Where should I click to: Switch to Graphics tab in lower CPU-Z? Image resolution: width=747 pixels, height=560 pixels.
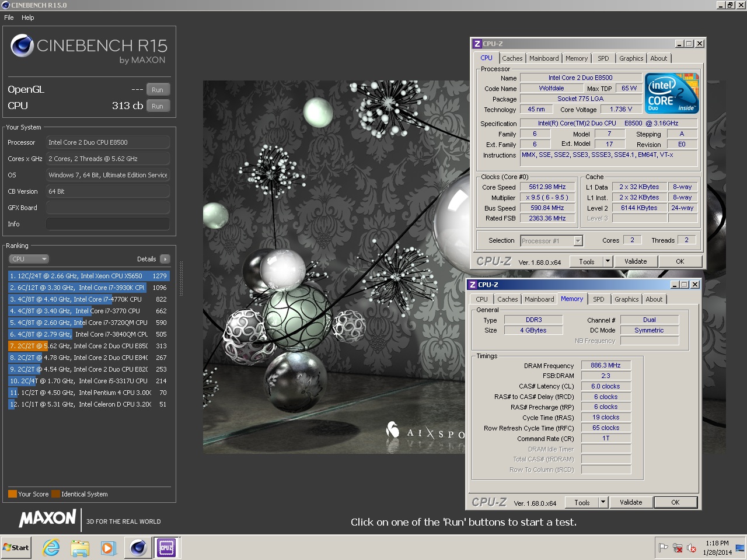(627, 299)
